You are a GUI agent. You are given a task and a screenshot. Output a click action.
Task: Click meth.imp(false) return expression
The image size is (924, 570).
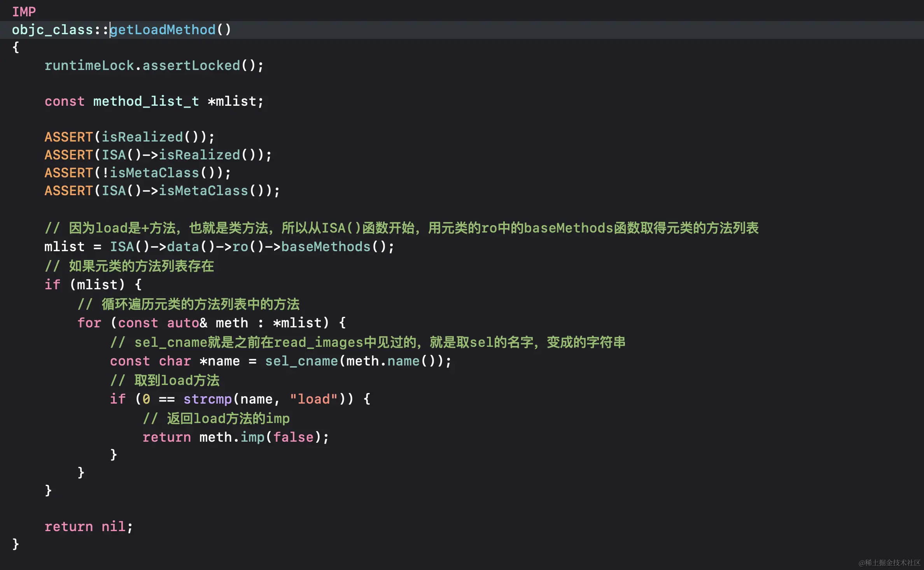point(264,437)
